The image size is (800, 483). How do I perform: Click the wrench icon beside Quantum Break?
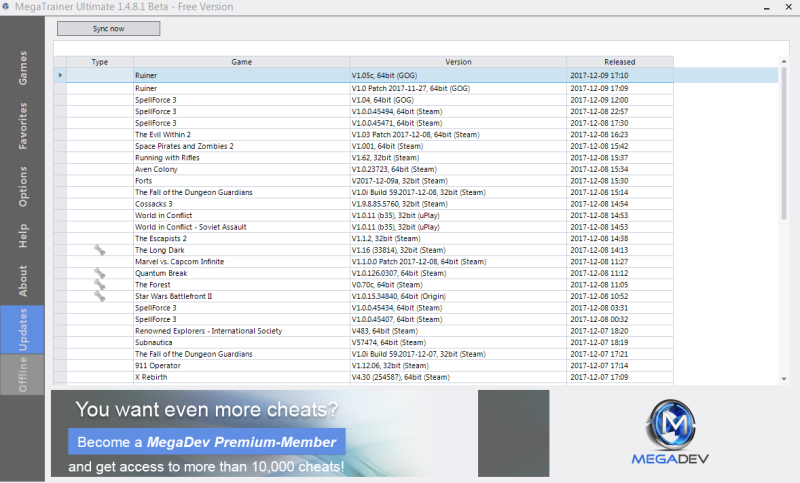click(100, 273)
